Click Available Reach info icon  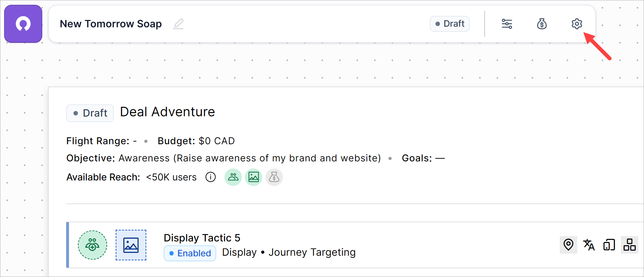tap(210, 177)
